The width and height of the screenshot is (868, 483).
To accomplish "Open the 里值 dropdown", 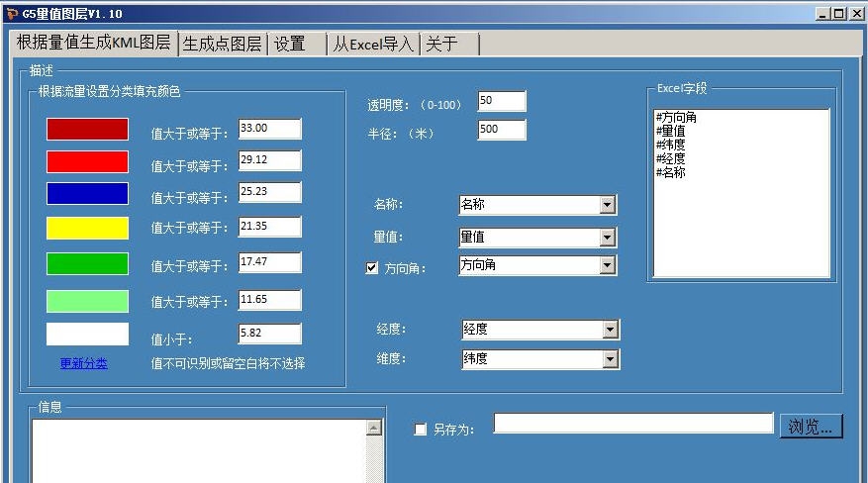I will 537,238.
